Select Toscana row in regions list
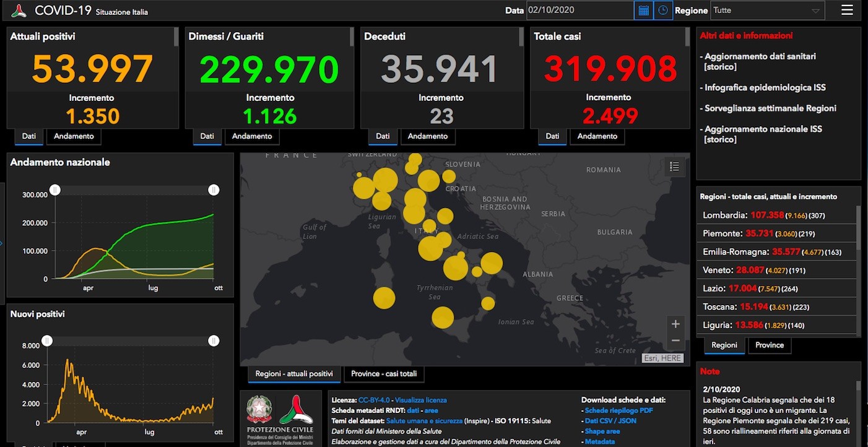868x447 pixels. 778,306
